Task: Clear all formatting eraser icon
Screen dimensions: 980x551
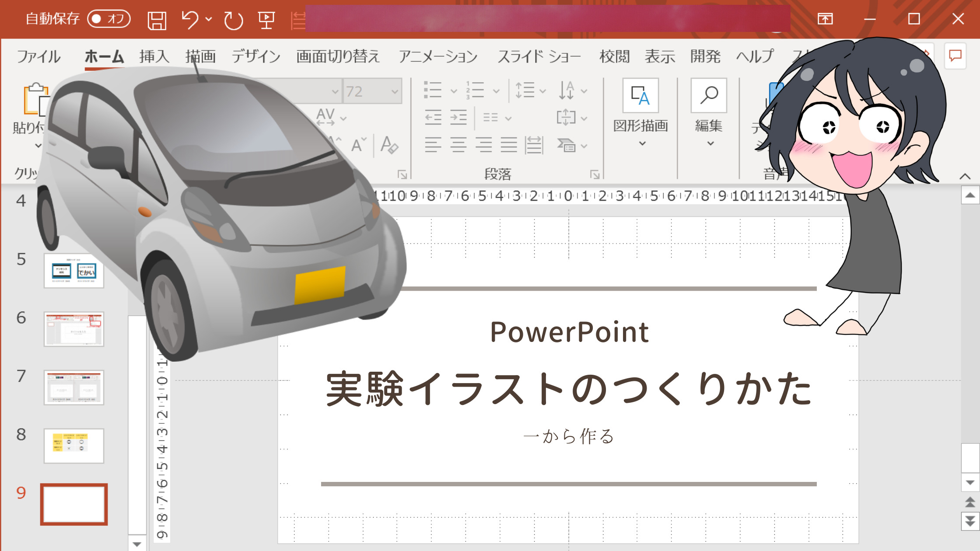Action: 389,145
